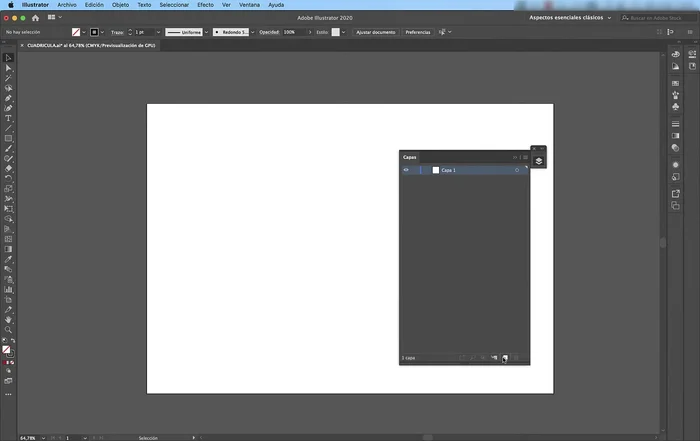Click the Opacidad 100% input field
Screen dimensions: 700x441
tap(291, 32)
